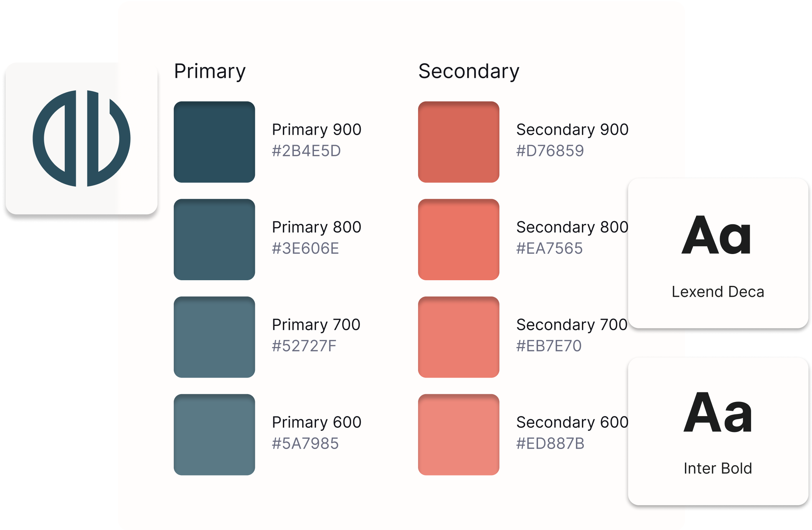Select the Primary 900 color swatch
812x530 pixels.
click(x=214, y=142)
